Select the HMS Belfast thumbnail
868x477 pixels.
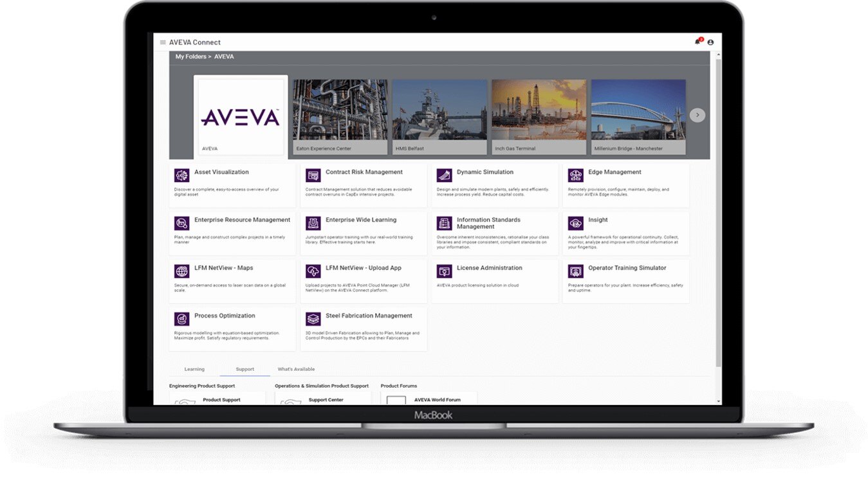(x=439, y=117)
